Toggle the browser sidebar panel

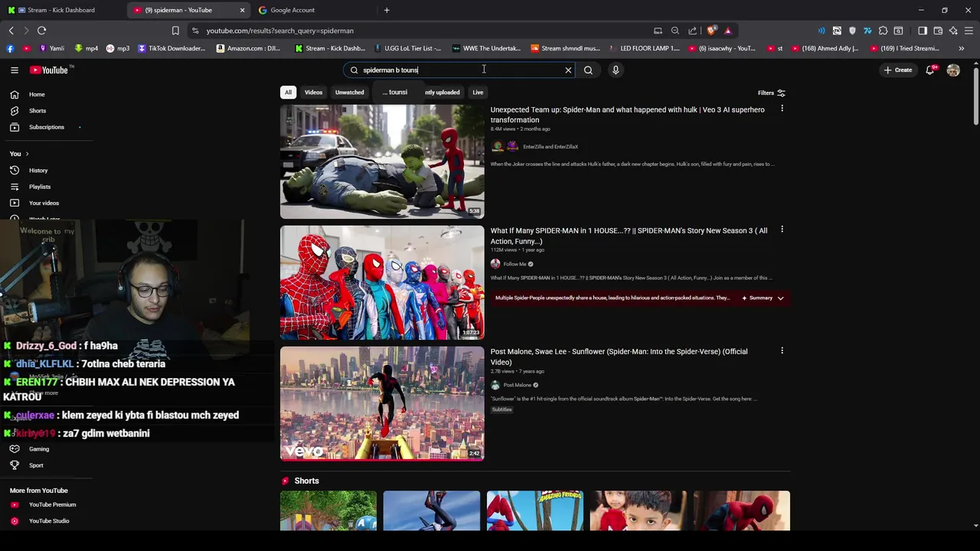click(x=923, y=31)
